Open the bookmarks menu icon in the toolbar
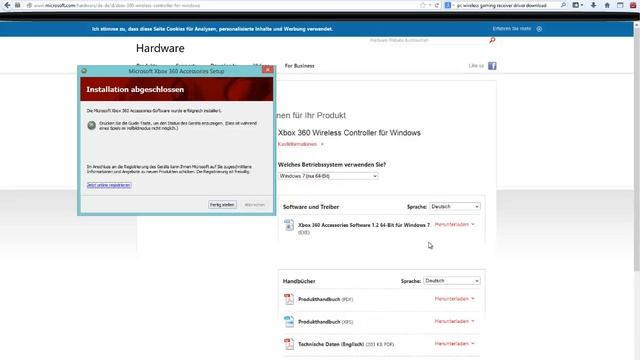Image resolution: width=640 pixels, height=360 pixels. coord(576,5)
